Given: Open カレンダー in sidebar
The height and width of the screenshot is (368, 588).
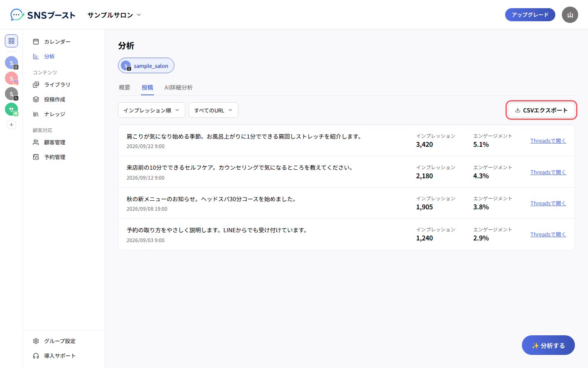Looking at the screenshot, I should pos(64,42).
